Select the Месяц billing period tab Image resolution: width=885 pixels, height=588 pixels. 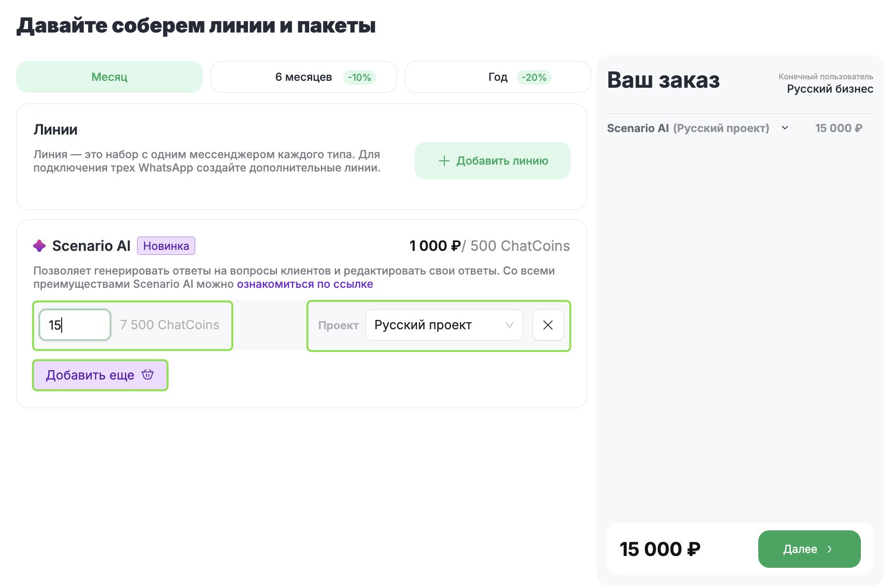click(x=109, y=77)
